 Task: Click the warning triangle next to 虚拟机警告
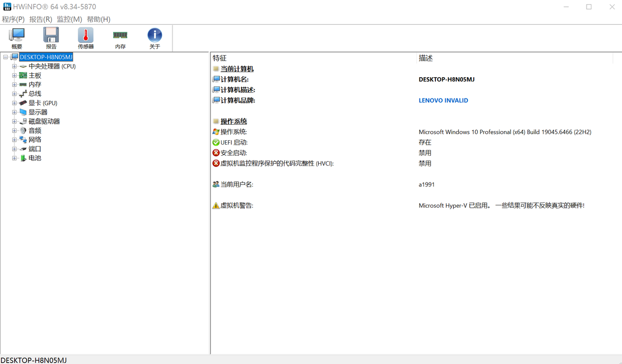point(216,205)
